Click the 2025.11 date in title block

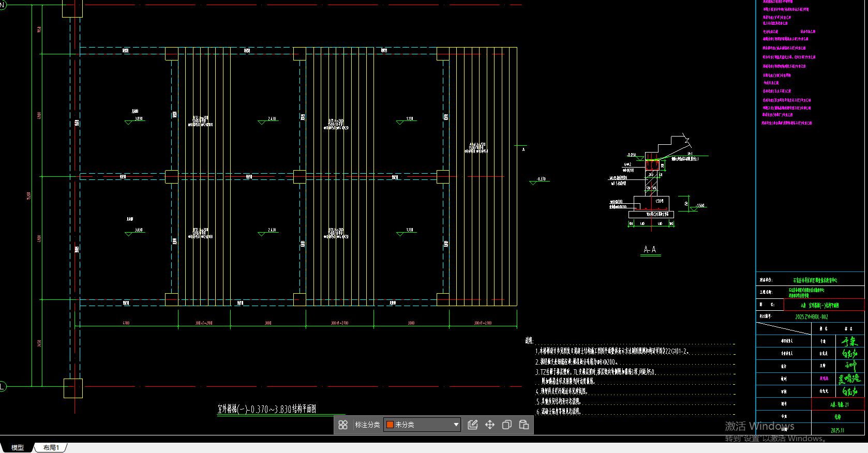tap(837, 430)
